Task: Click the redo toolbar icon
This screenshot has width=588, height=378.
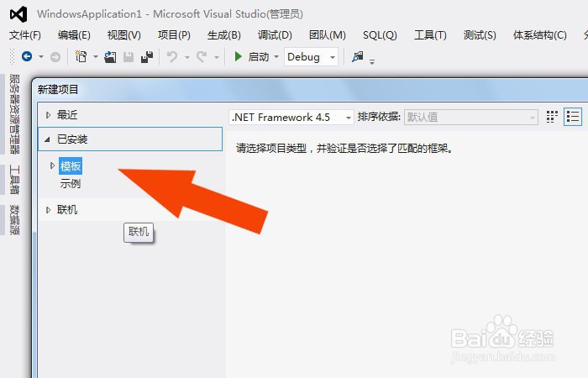Action: 202,57
